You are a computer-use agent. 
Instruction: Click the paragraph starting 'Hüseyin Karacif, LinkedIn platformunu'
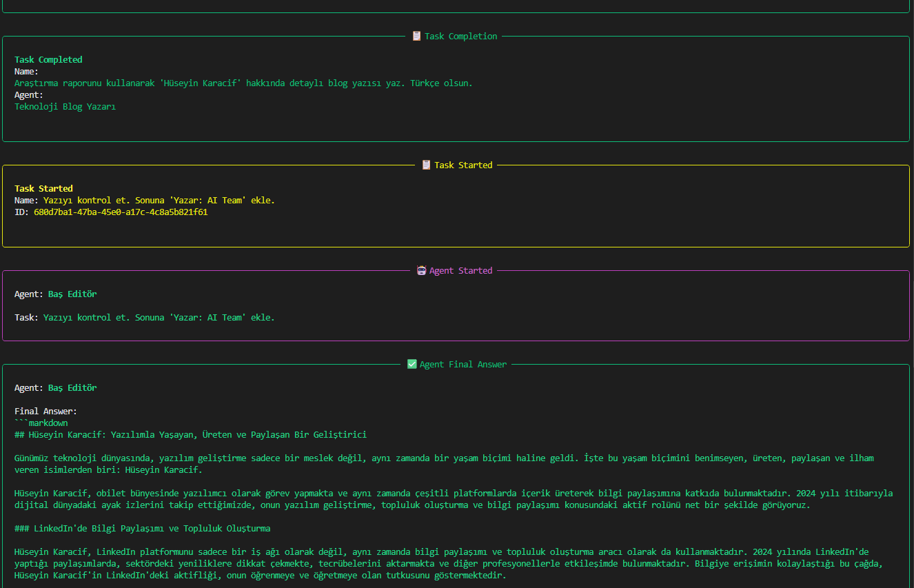(x=449, y=564)
